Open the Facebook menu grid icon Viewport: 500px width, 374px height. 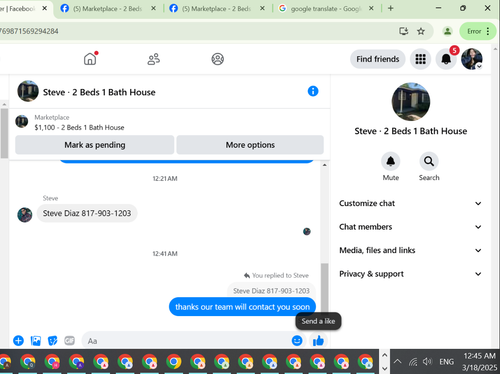coord(420,59)
